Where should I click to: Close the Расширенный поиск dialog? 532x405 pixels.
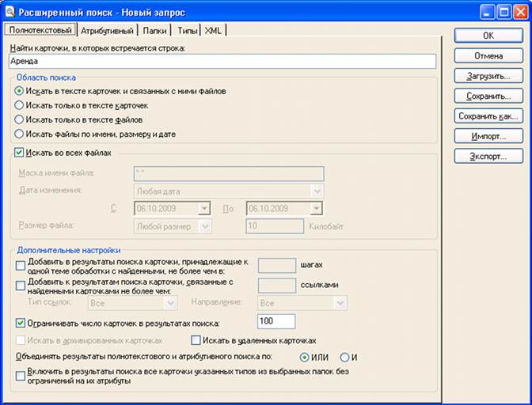click(x=521, y=13)
